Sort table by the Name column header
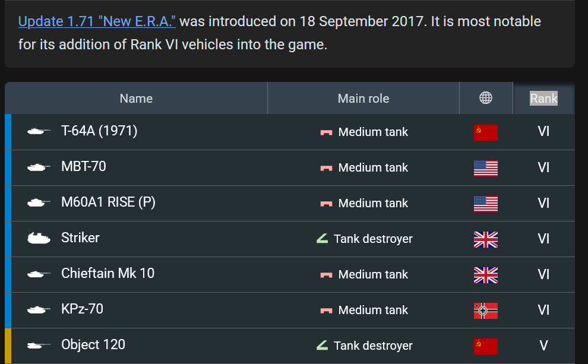 point(136,99)
